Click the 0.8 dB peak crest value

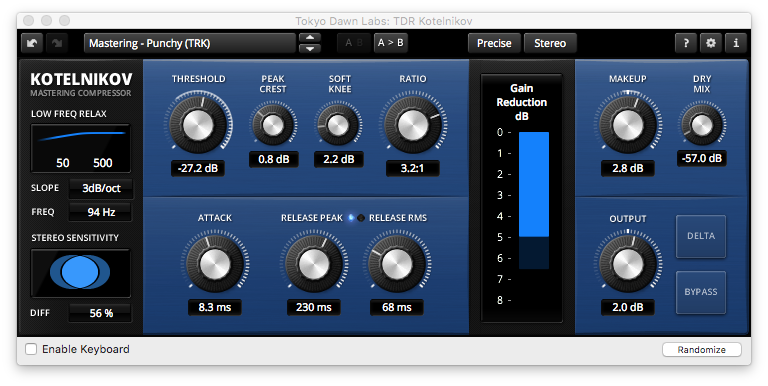[274, 159]
